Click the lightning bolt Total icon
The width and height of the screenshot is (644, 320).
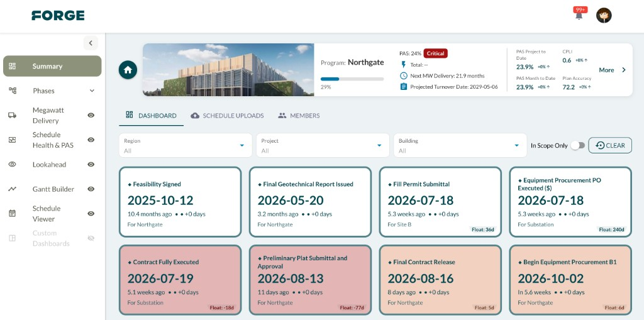pos(403,65)
